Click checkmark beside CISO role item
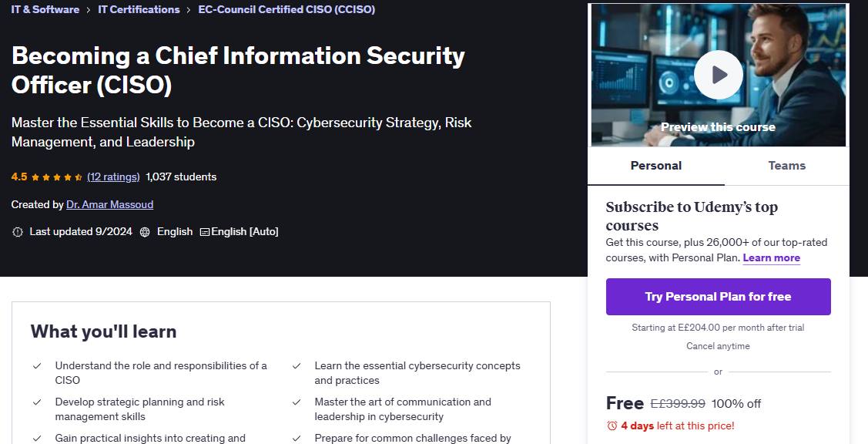Screen dimensions: 868x444 (37, 366)
